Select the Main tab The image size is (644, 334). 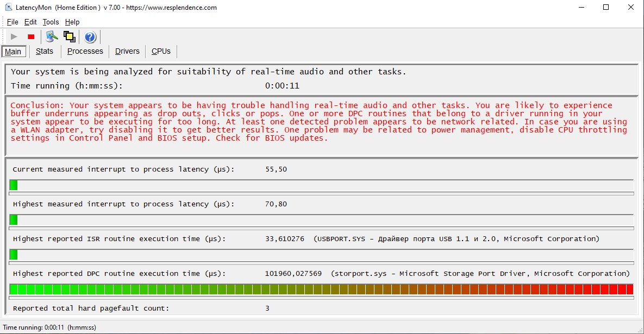14,52
